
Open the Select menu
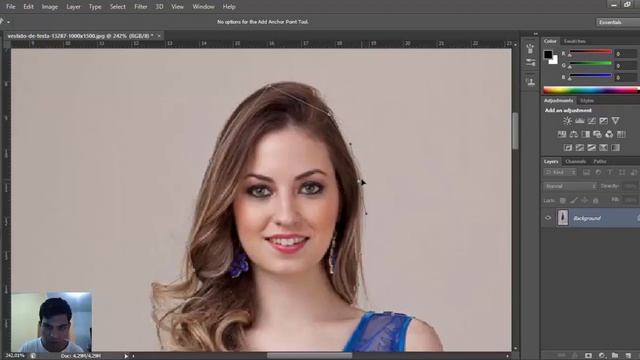118,7
